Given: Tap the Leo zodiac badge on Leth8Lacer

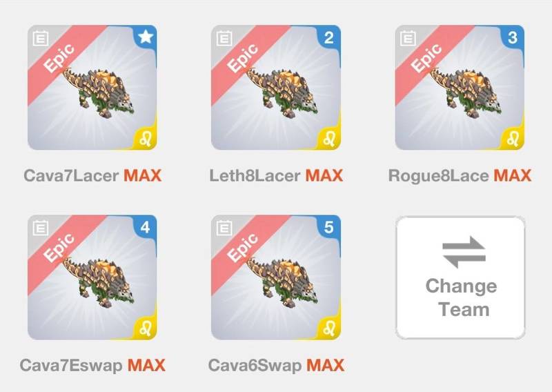Looking at the screenshot, I should pyautogui.click(x=329, y=139).
